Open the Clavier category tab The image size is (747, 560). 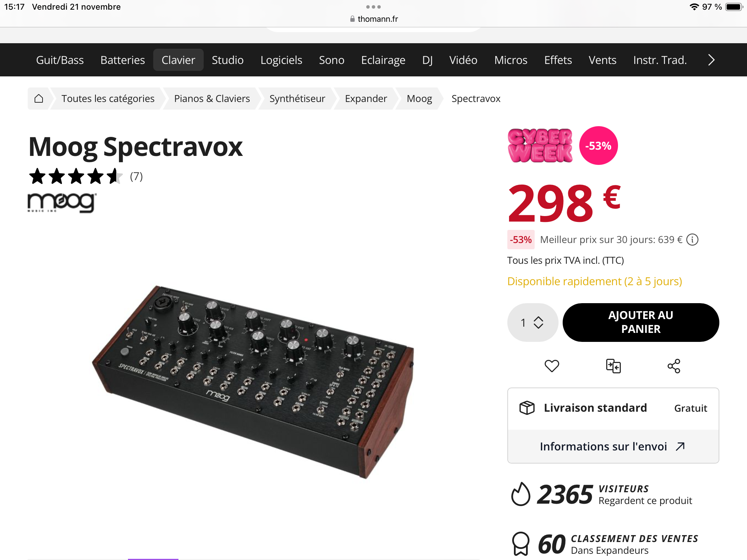[x=178, y=60]
